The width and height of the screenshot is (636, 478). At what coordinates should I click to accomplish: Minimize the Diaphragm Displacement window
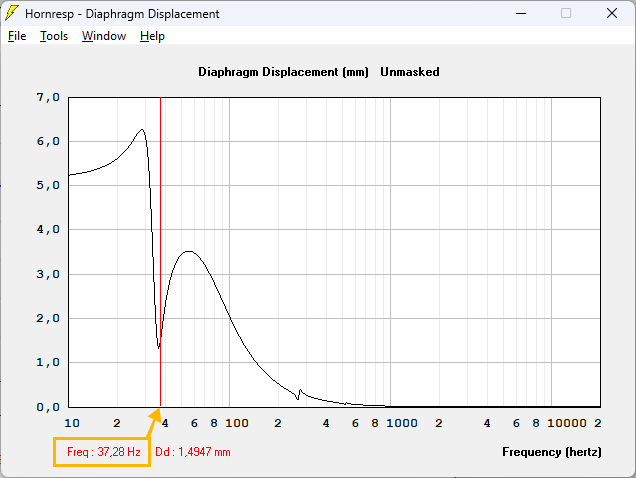[521, 13]
